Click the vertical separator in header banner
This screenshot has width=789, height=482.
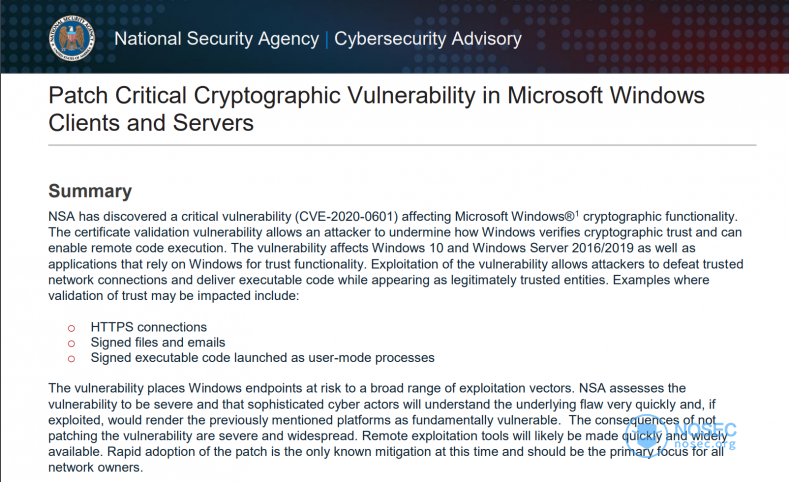tap(327, 39)
